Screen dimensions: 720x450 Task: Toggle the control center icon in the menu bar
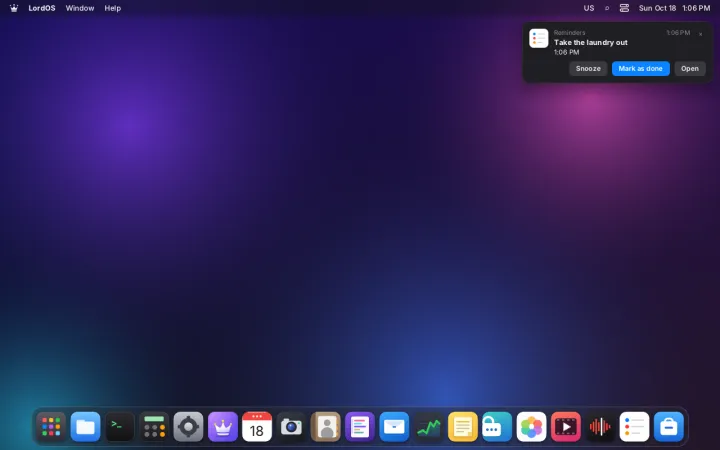point(624,8)
